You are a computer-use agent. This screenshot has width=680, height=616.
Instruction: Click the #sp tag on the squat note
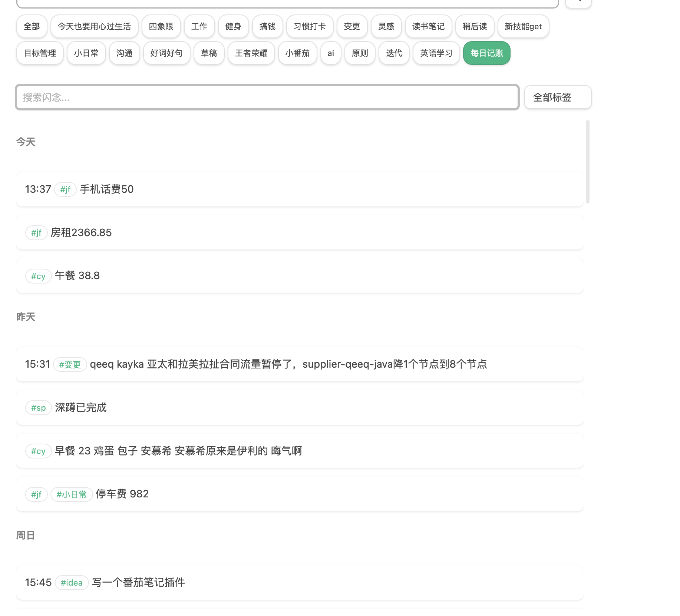coord(38,407)
